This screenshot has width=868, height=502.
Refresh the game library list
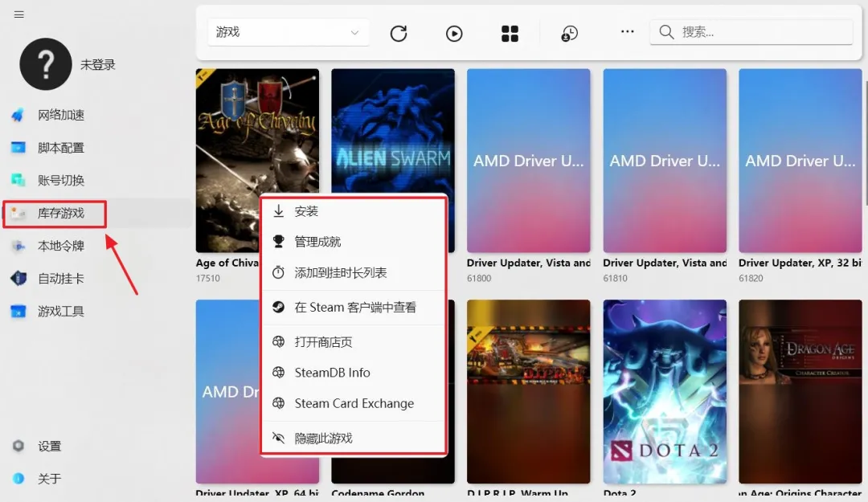click(399, 33)
